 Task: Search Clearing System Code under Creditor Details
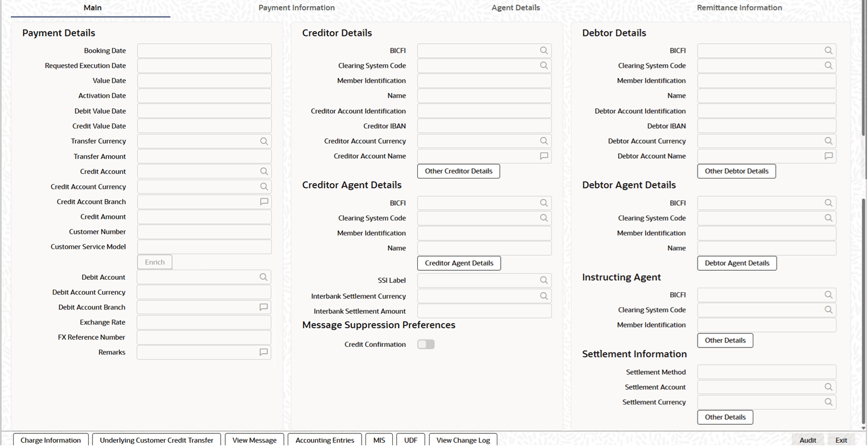point(544,65)
